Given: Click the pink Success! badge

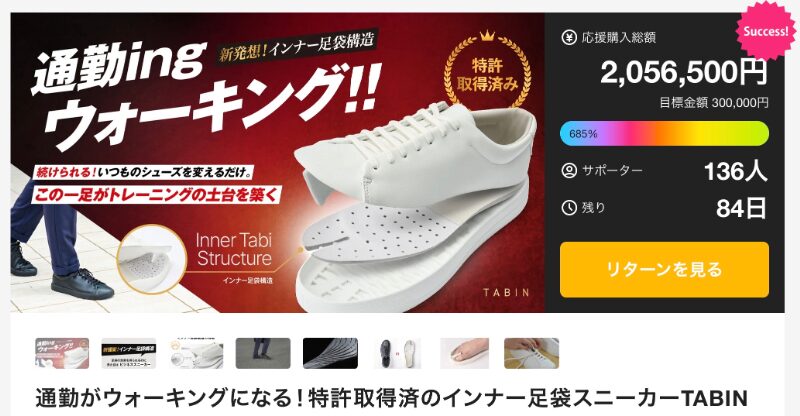Looking at the screenshot, I should coord(765,31).
